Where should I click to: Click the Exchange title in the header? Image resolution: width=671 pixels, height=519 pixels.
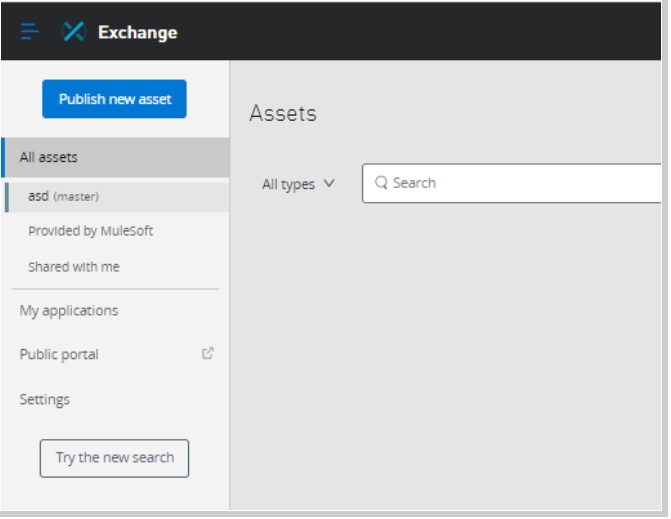(137, 33)
